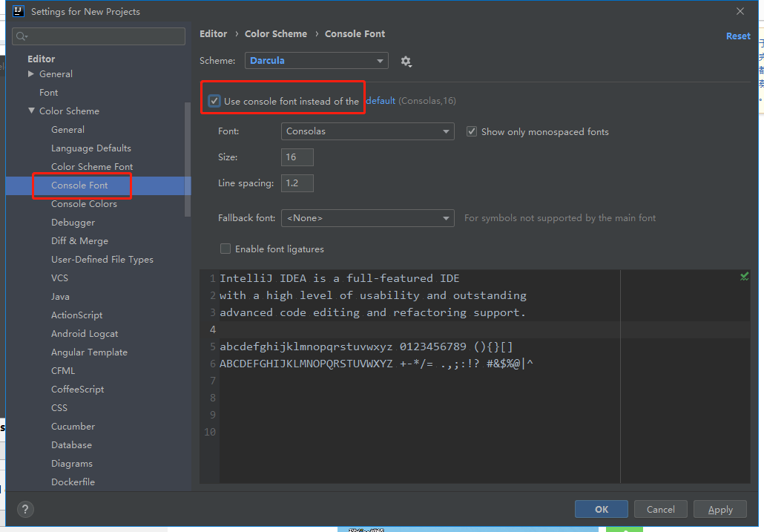Close the Settings for New Projects dialog
Screen dimensions: 764x532
point(740,11)
